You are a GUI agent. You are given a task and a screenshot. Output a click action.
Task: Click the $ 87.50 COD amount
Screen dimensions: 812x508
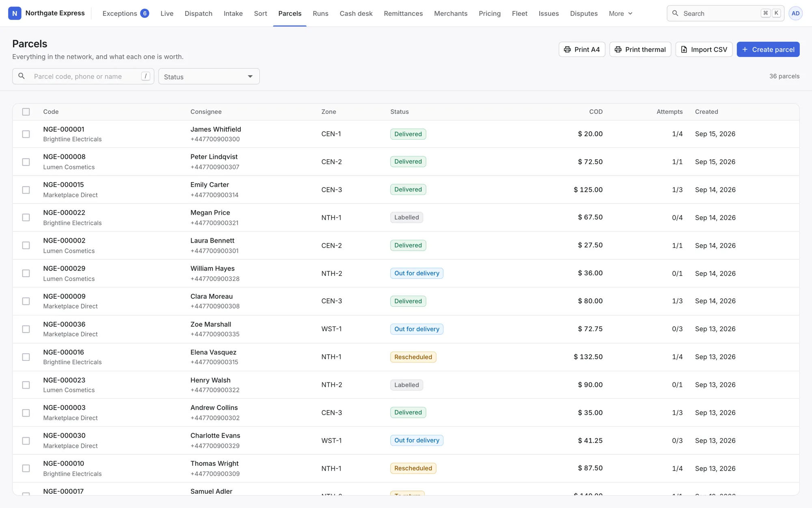click(x=590, y=468)
